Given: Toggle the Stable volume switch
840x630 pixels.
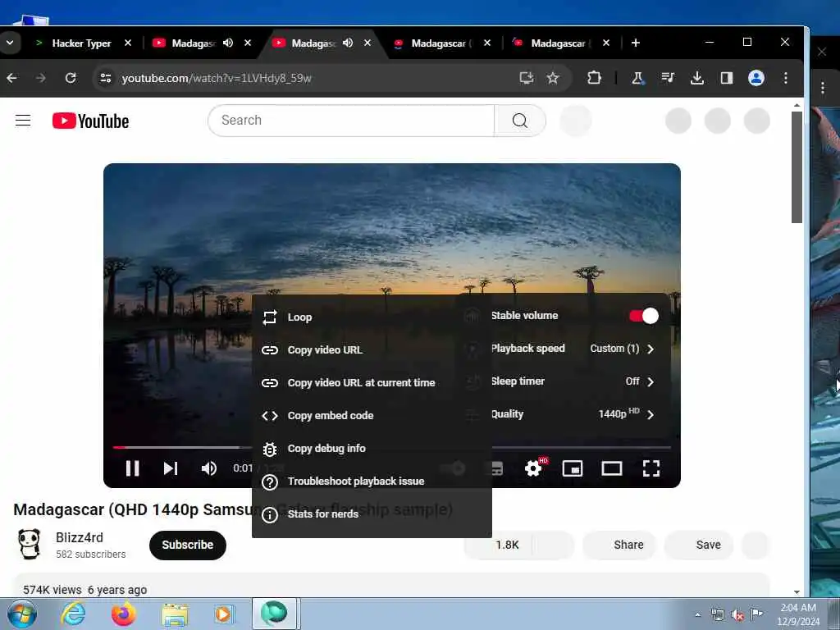Looking at the screenshot, I should [643, 316].
